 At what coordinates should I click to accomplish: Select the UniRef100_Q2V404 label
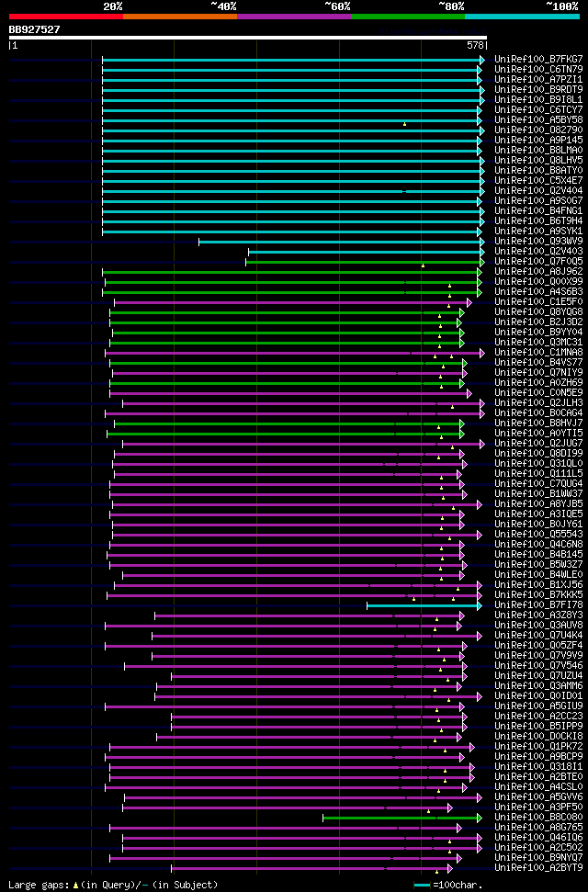click(x=538, y=192)
